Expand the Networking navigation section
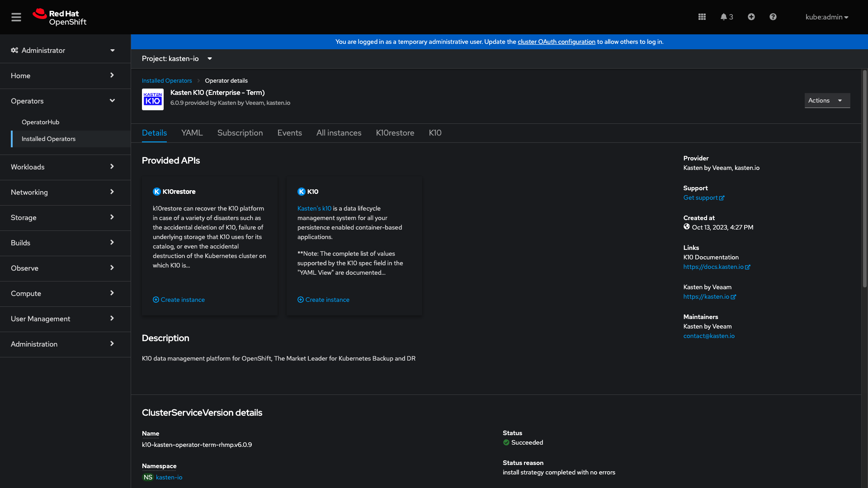Viewport: 868px width, 488px height. pos(65,192)
